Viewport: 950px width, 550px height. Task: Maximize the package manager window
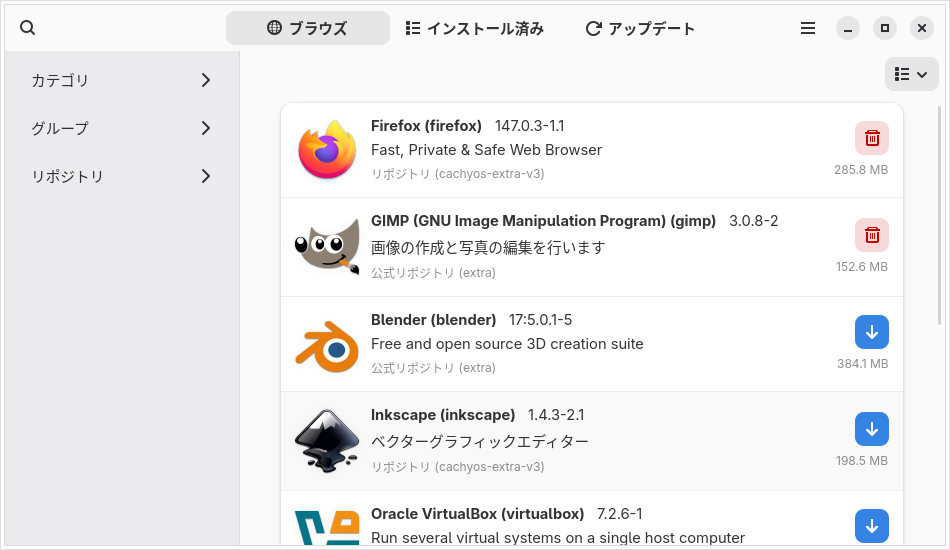(885, 28)
